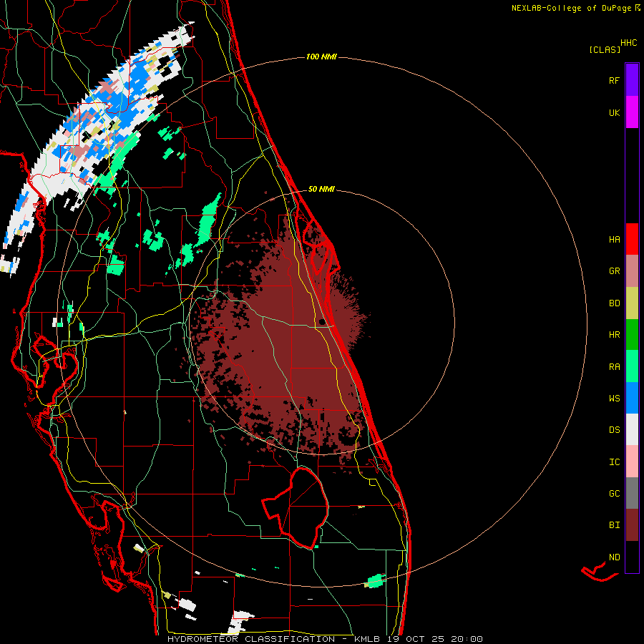This screenshot has width=644, height=644.
Task: Click the HR legend label
Action: tap(614, 335)
